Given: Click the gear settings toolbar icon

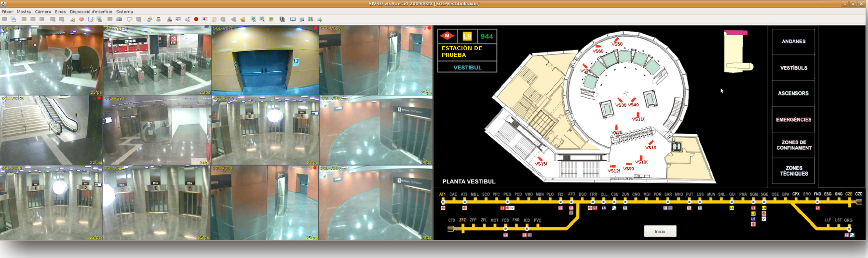Looking at the screenshot, I should (x=223, y=19).
